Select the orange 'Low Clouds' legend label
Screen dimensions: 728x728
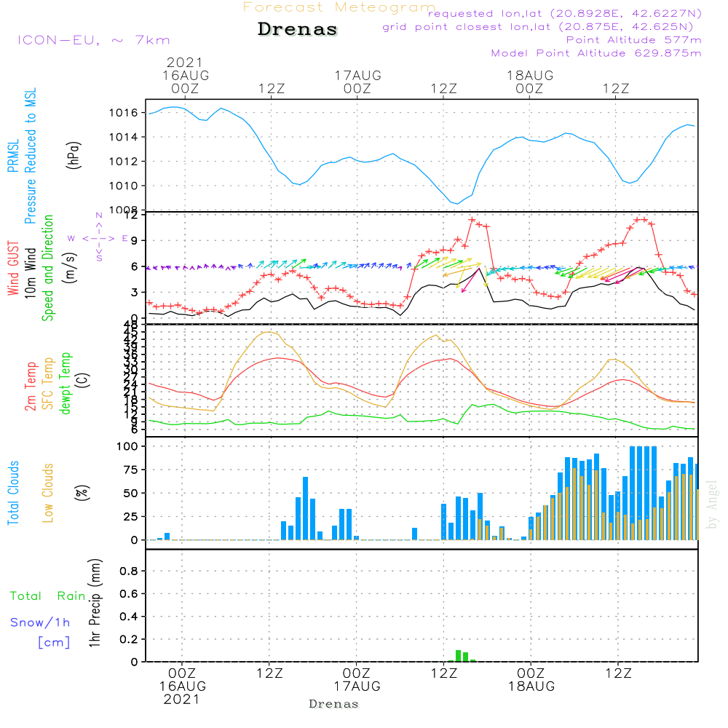pos(48,493)
